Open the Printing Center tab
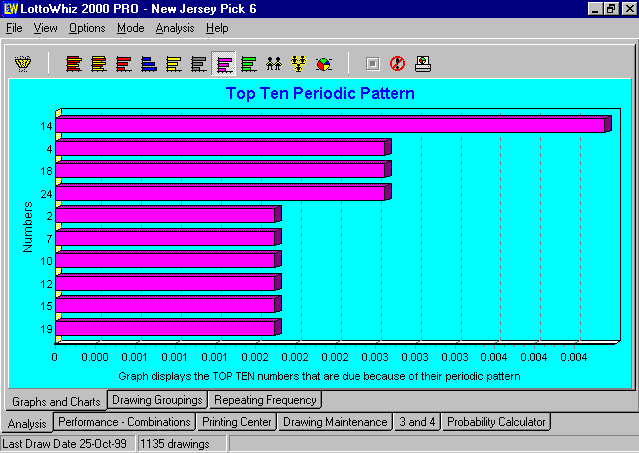This screenshot has height=453, width=639. pos(237,422)
